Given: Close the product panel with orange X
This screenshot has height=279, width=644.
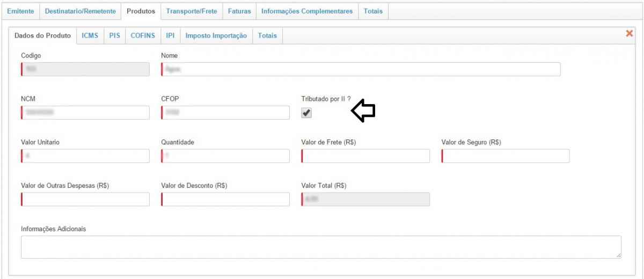Looking at the screenshot, I should [630, 34].
